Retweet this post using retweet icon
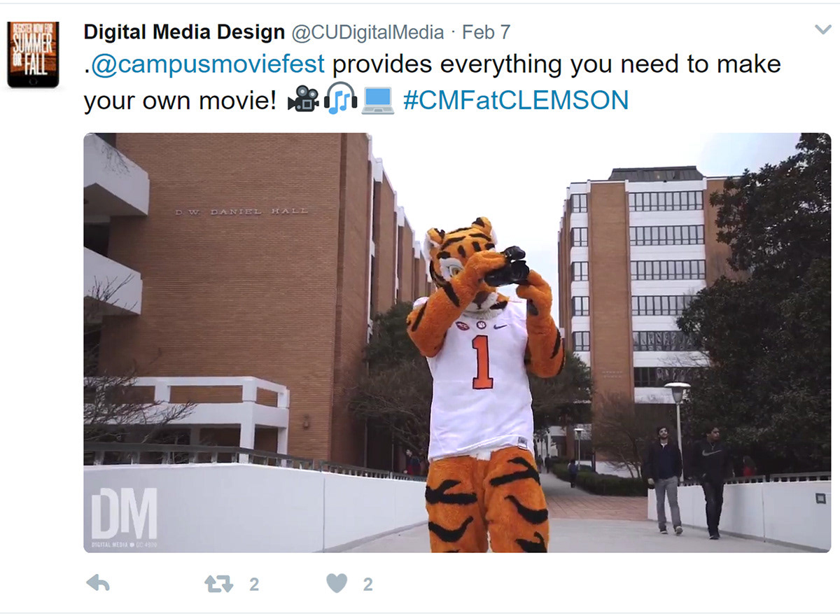 coord(218,584)
